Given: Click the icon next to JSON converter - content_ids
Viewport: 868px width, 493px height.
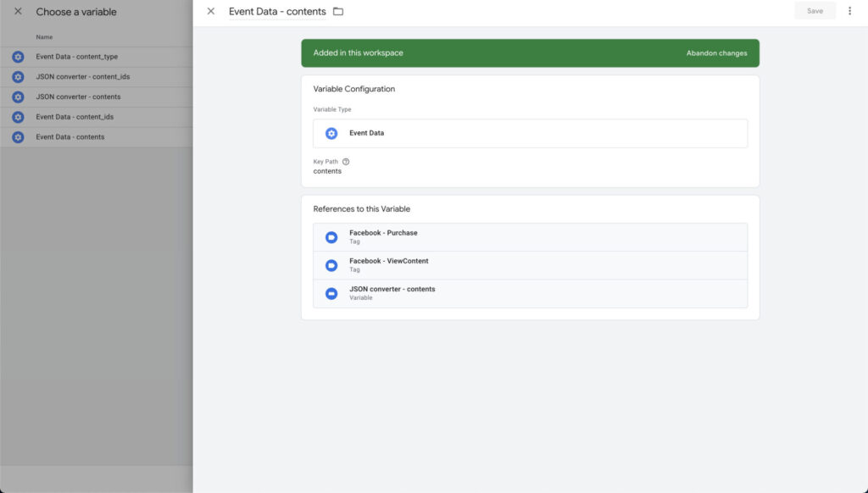Looking at the screenshot, I should pos(18,77).
